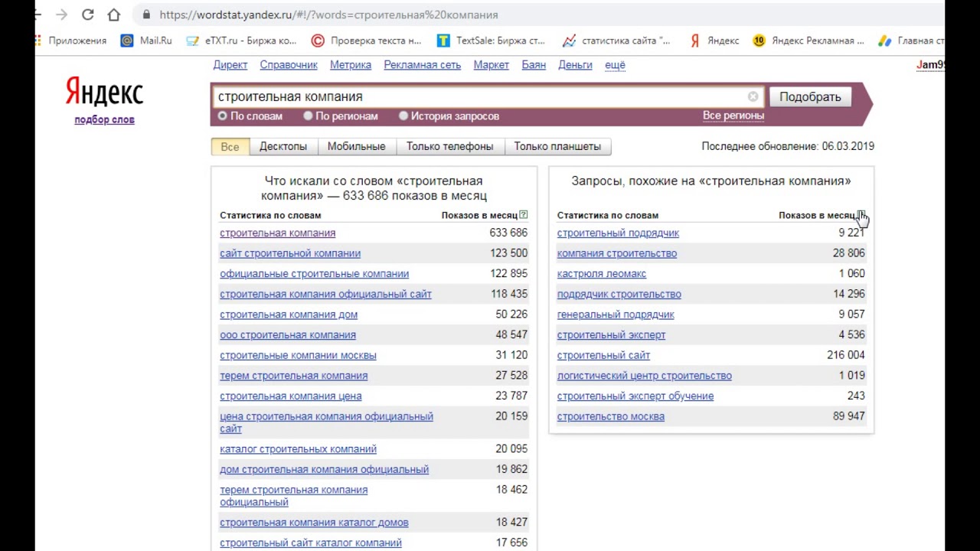Image resolution: width=980 pixels, height=551 pixels.
Task: Open строительная компания цена keyword
Action: point(291,396)
